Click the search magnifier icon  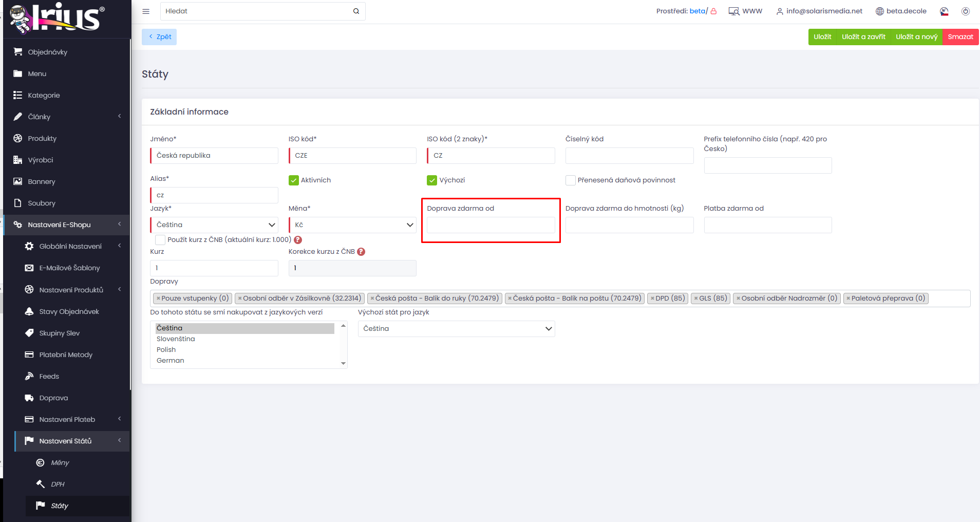(356, 11)
